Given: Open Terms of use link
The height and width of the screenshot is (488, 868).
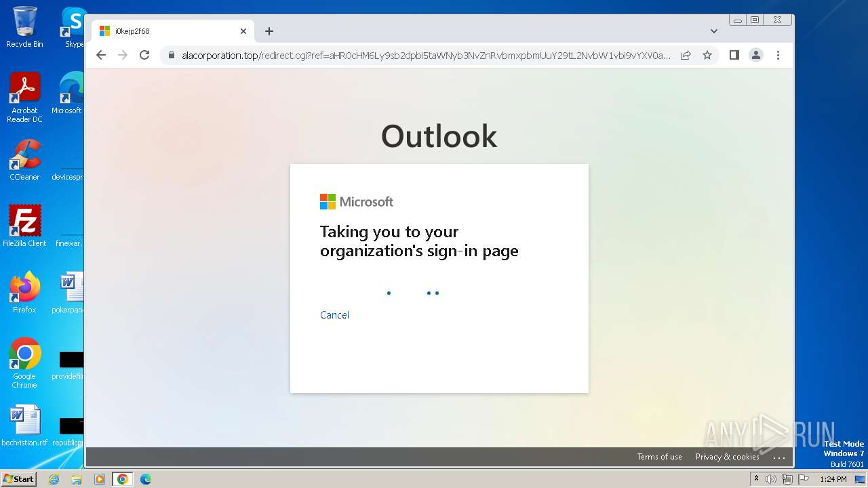Looking at the screenshot, I should [x=660, y=457].
